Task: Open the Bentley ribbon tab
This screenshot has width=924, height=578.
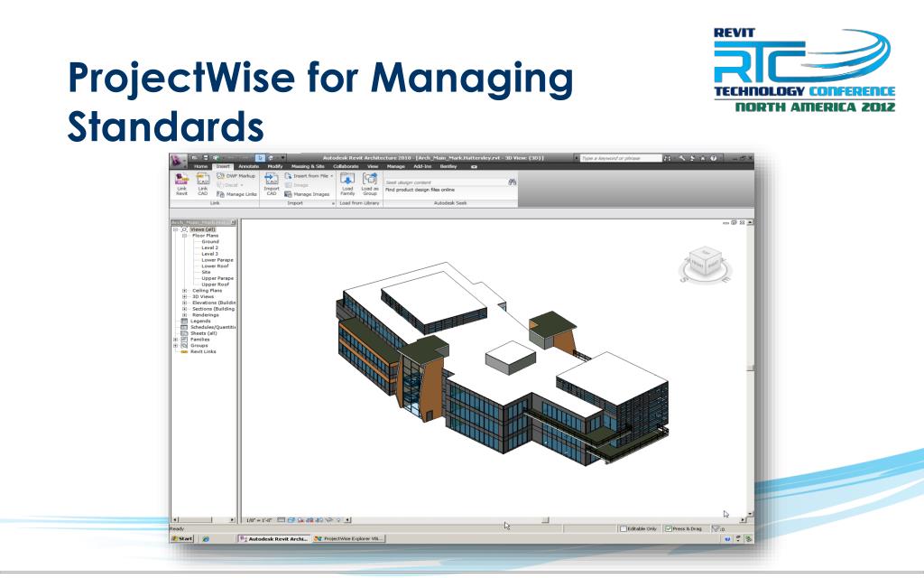Action: [448, 167]
